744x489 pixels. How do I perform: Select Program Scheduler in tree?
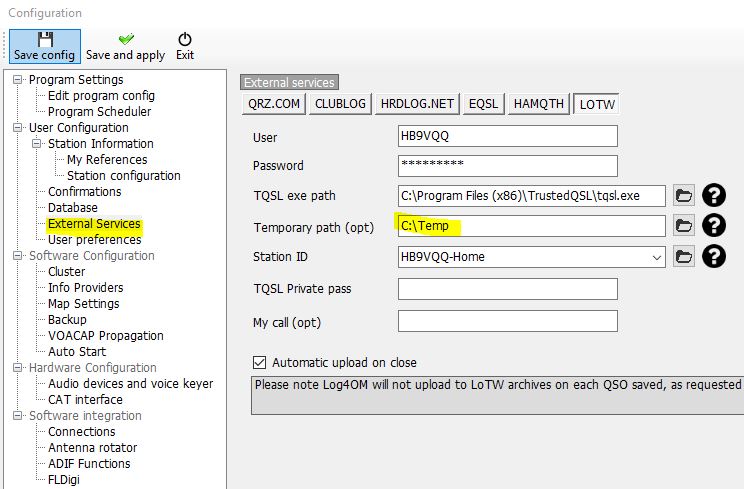99,111
